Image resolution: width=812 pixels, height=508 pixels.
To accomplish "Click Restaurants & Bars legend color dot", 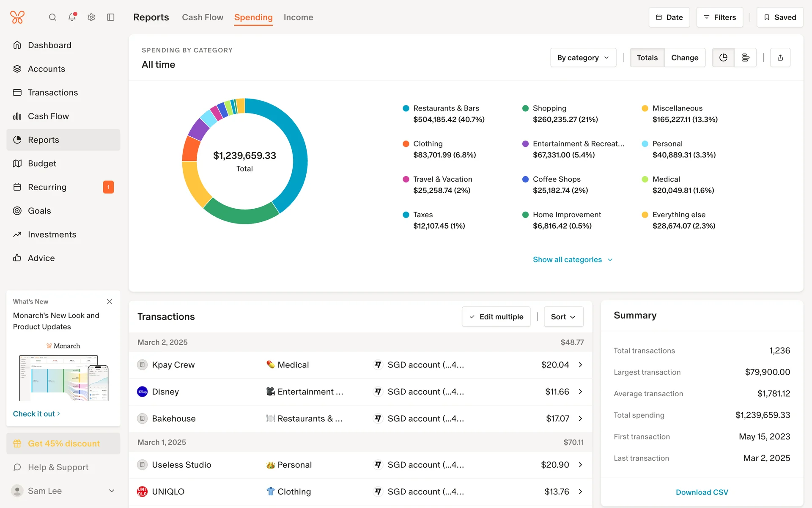I will point(406,108).
